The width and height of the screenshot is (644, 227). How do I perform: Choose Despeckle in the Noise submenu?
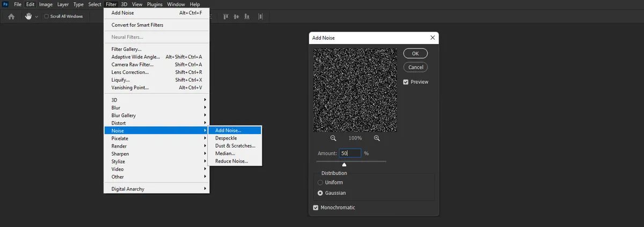click(x=235, y=138)
